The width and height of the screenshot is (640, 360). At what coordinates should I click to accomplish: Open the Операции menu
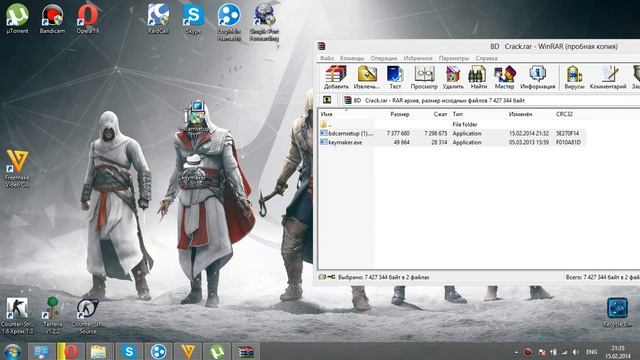pos(383,58)
